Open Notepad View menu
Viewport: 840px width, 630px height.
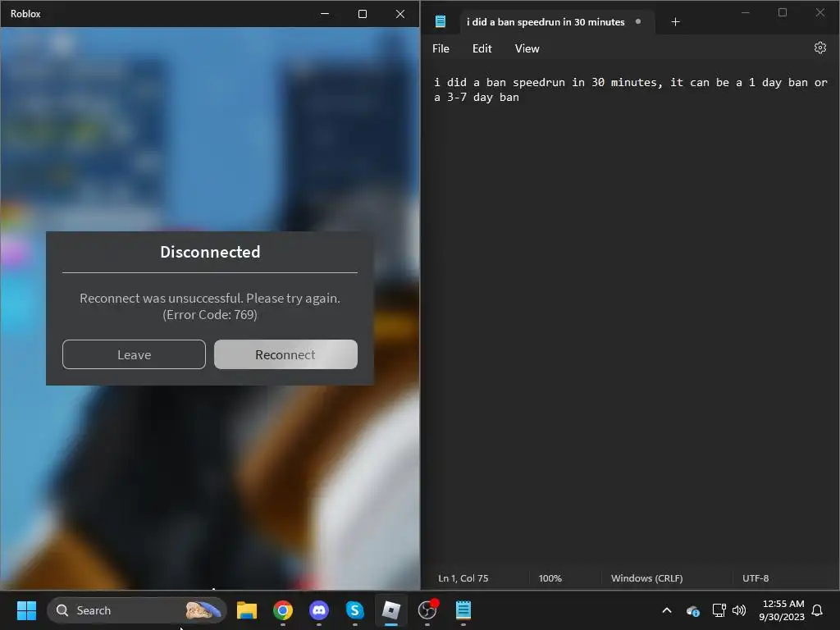coord(527,48)
